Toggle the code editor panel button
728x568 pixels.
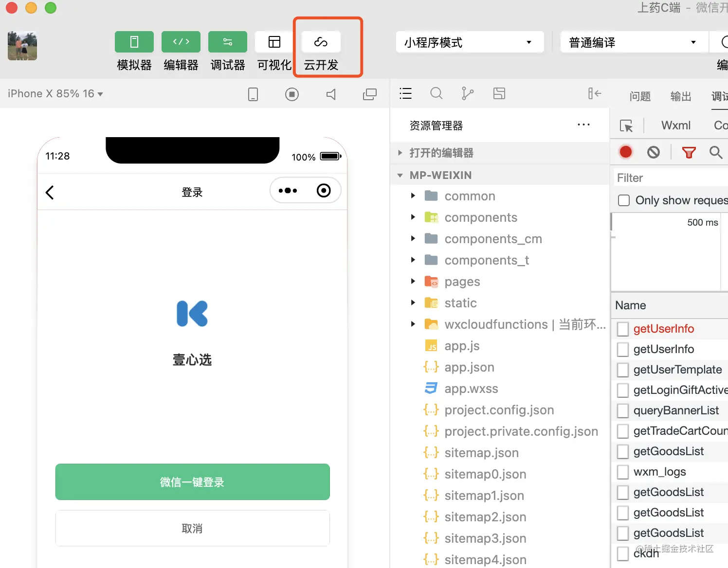pos(181,42)
